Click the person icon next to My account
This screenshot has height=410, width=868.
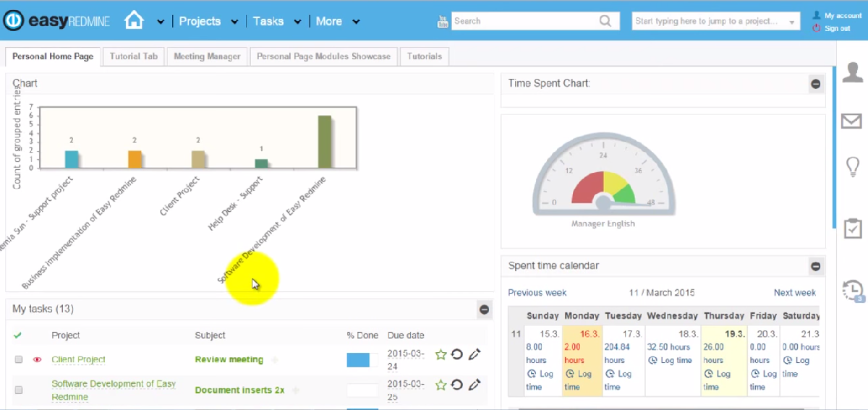[x=817, y=15]
